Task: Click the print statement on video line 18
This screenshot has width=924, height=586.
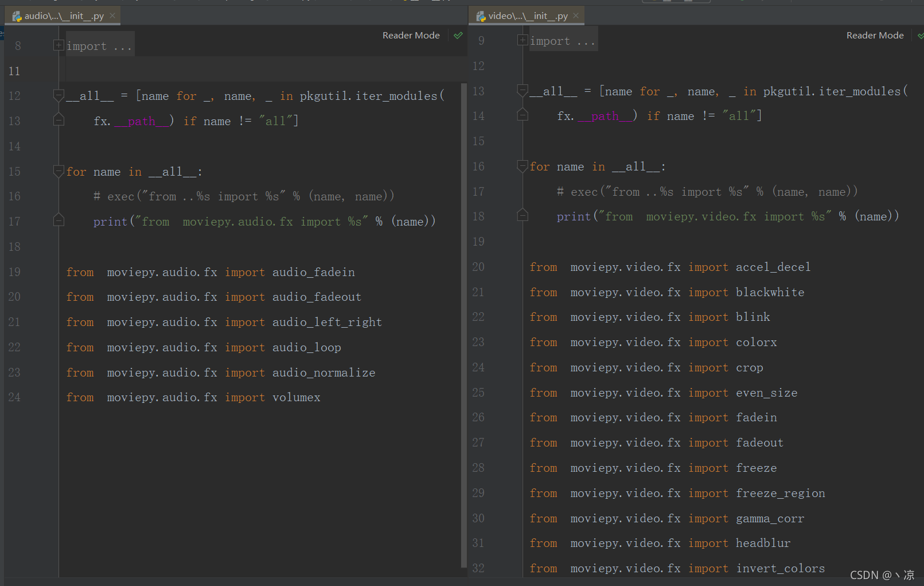Action: click(x=728, y=216)
